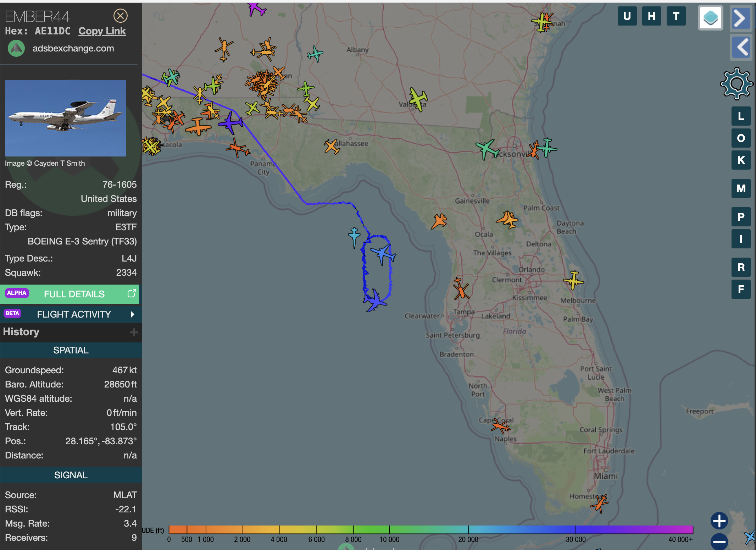Screen dimensions: 756x550
Task: Close the EMBER44 aircraft panel
Action: pos(121,16)
